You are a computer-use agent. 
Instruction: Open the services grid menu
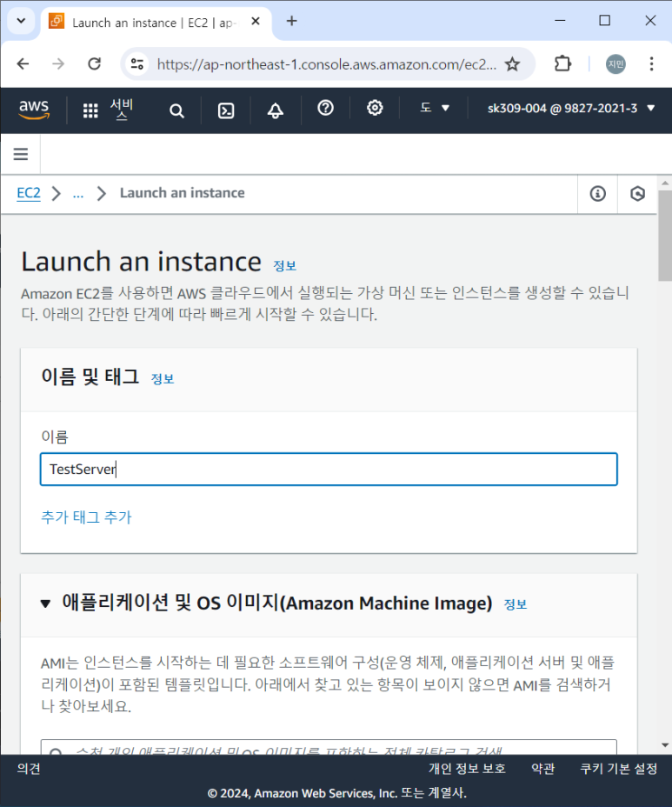90,110
